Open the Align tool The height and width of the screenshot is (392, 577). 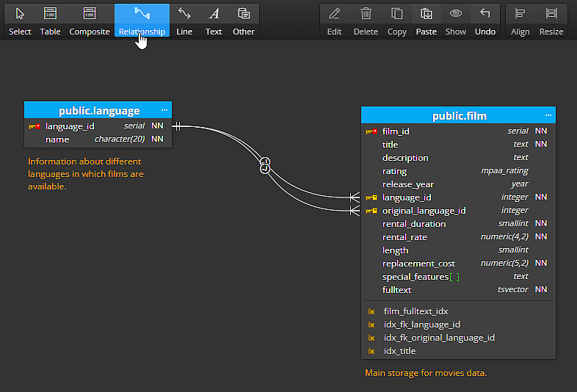(520, 21)
